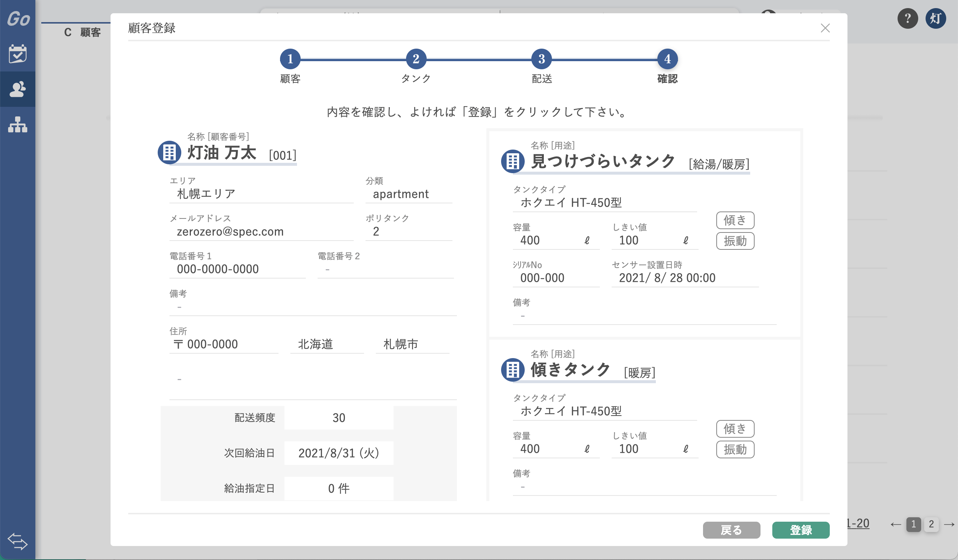Open the calendar schedule sidebar icon
958x560 pixels.
click(17, 53)
